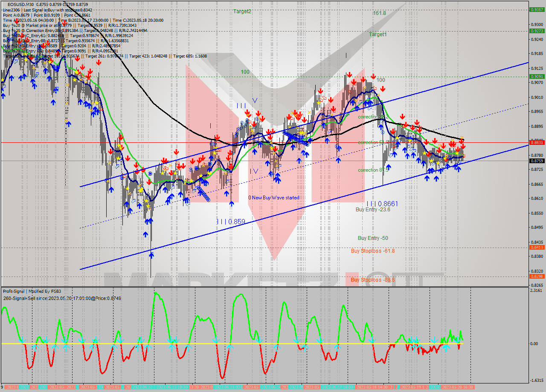546x392 pixels.
Task: Click the 2023.05.20 16:30 time axis label
Action: [458, 387]
